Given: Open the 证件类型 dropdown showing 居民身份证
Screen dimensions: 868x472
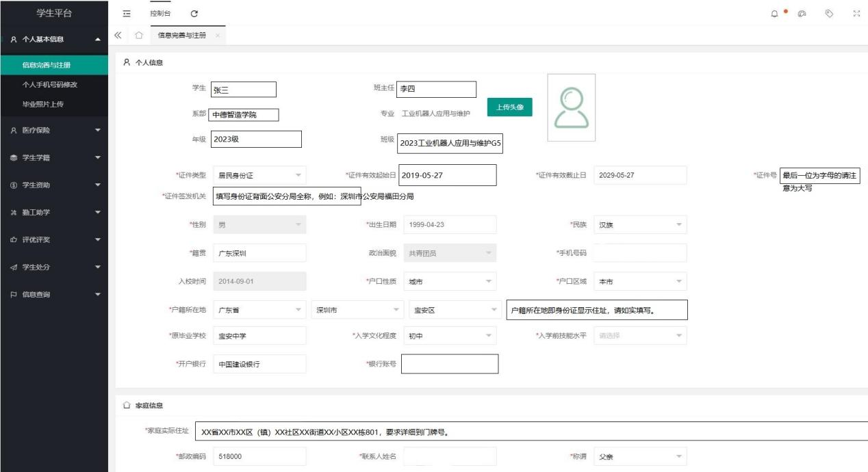Looking at the screenshot, I should pos(259,175).
